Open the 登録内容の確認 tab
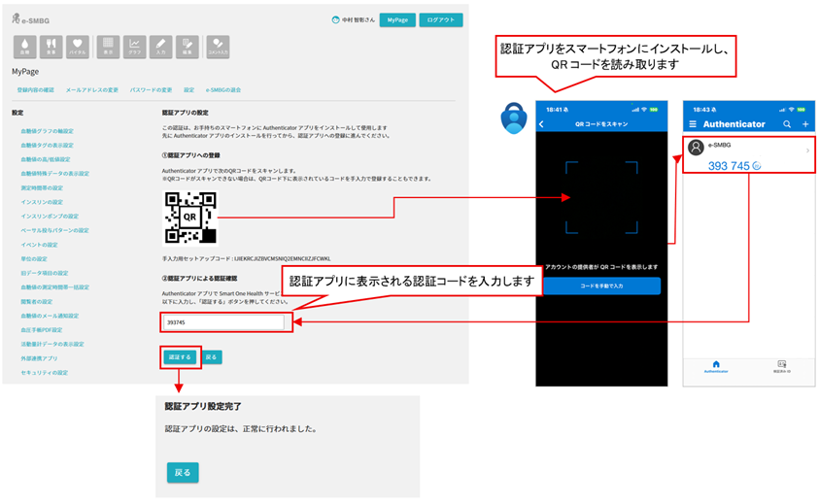Image resolution: width=819 pixels, height=504 pixels. coord(36,90)
